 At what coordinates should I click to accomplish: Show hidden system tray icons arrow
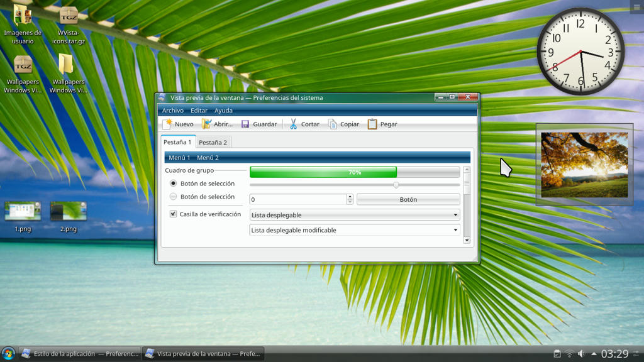point(594,353)
